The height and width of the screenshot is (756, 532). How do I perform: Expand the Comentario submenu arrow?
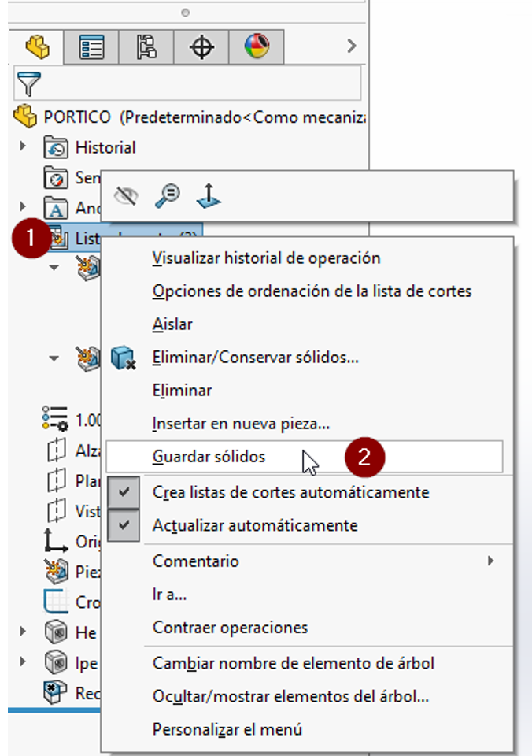pos(490,561)
